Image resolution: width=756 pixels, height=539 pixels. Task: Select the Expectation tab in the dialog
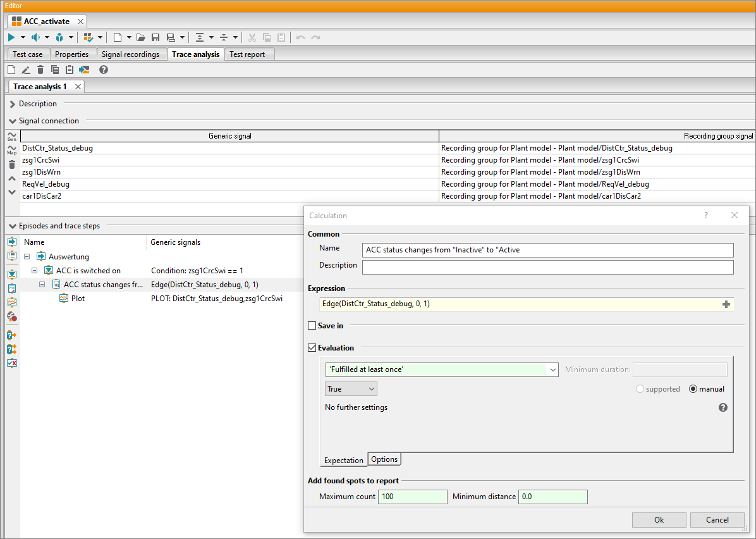click(x=344, y=461)
